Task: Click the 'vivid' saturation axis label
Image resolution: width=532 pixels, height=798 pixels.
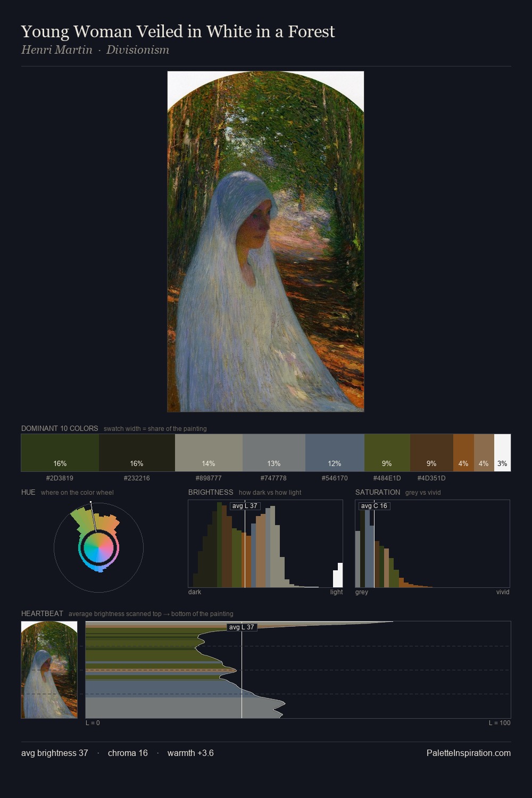Action: [x=503, y=592]
